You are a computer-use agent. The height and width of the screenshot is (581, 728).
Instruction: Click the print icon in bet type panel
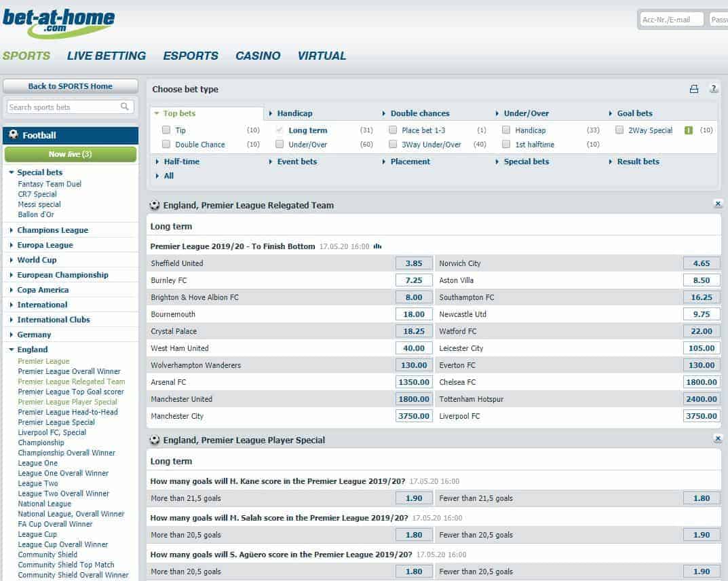(x=693, y=89)
